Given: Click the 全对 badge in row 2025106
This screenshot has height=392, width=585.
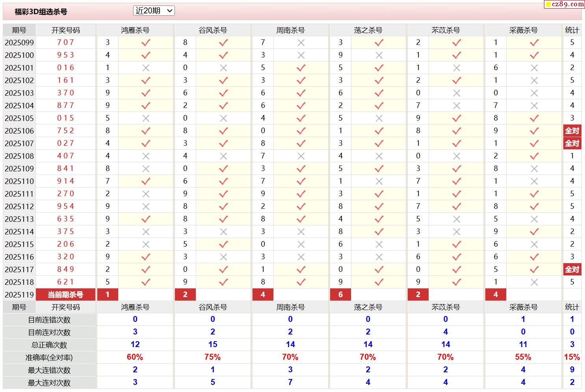Looking at the screenshot, I should 572,131.
